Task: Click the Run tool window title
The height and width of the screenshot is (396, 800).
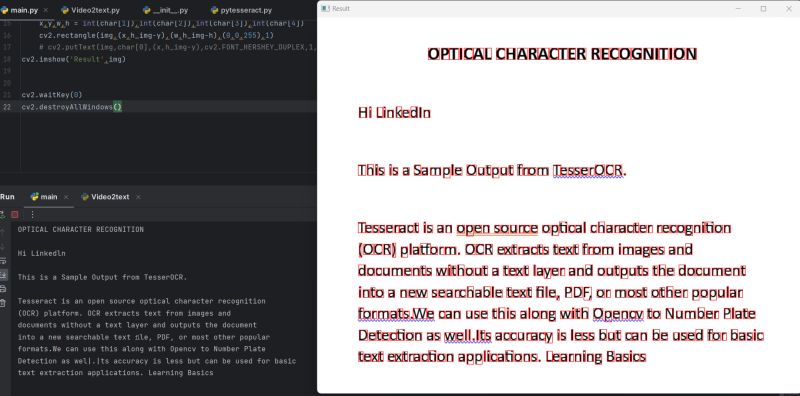Action: (x=7, y=197)
